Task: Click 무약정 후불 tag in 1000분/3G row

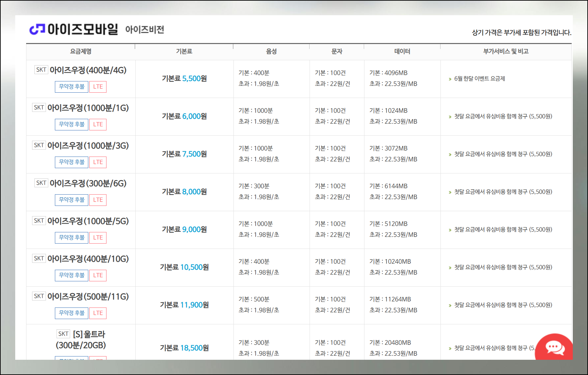Action: (71, 162)
